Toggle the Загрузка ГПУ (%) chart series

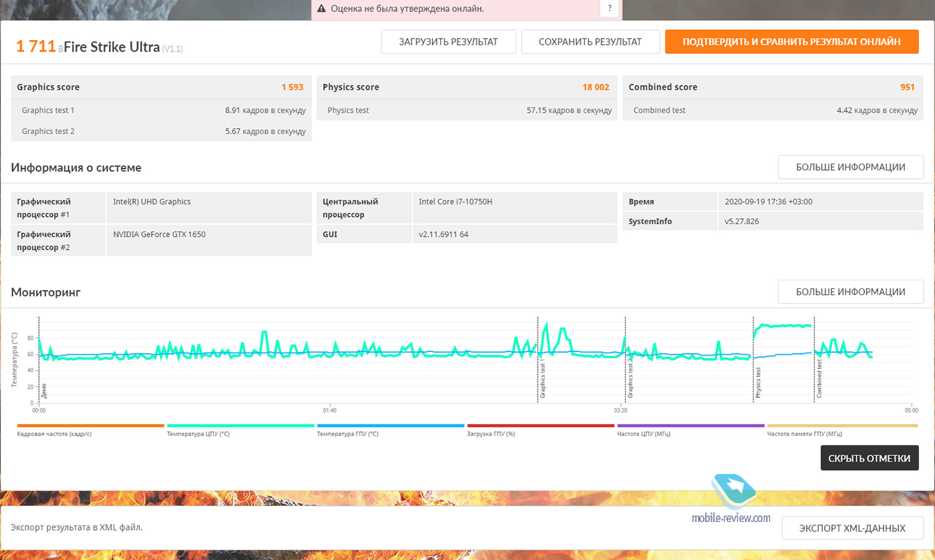(541, 430)
